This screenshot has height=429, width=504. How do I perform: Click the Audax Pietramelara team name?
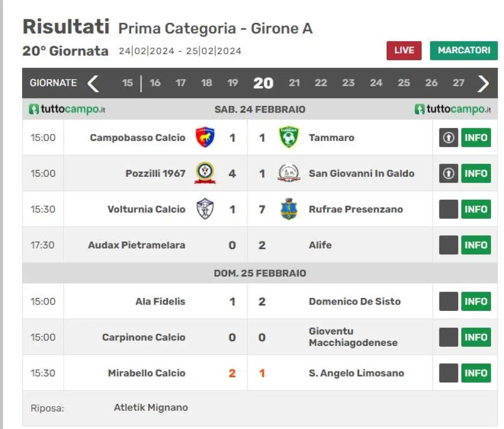tap(137, 245)
